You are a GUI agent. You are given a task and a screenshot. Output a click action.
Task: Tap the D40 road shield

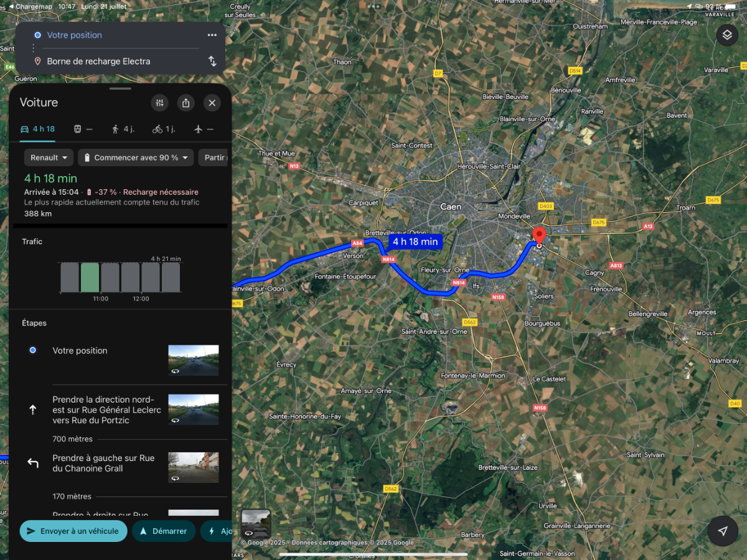click(735, 404)
